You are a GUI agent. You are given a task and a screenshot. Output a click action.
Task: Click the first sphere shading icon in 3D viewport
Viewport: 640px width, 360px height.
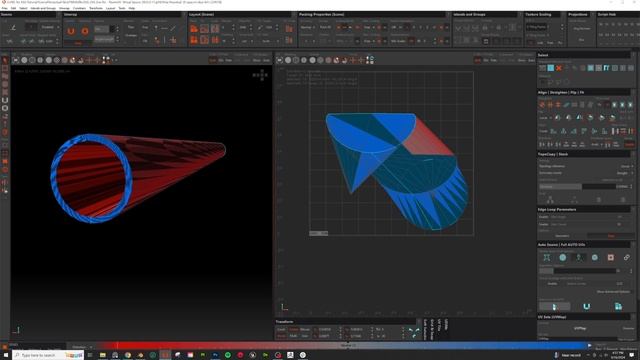pos(24,60)
